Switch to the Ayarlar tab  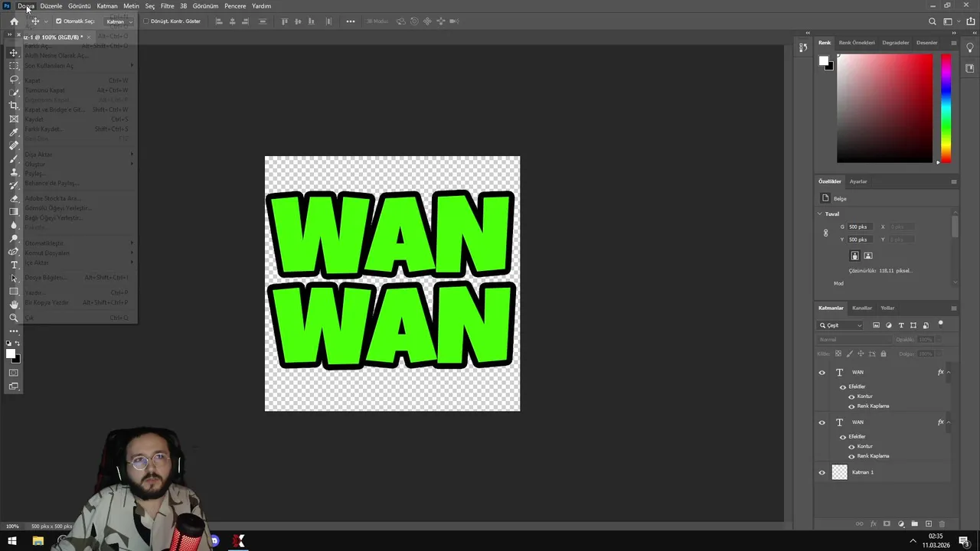click(x=858, y=181)
